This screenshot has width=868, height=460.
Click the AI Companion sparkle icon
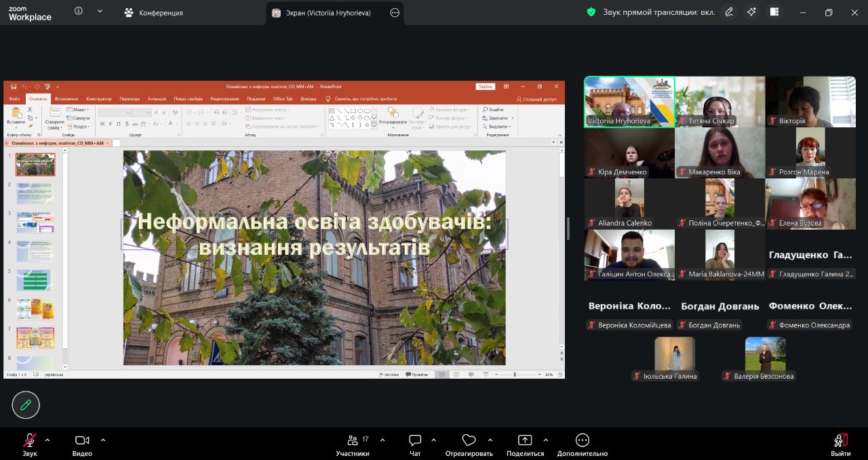[x=751, y=12]
